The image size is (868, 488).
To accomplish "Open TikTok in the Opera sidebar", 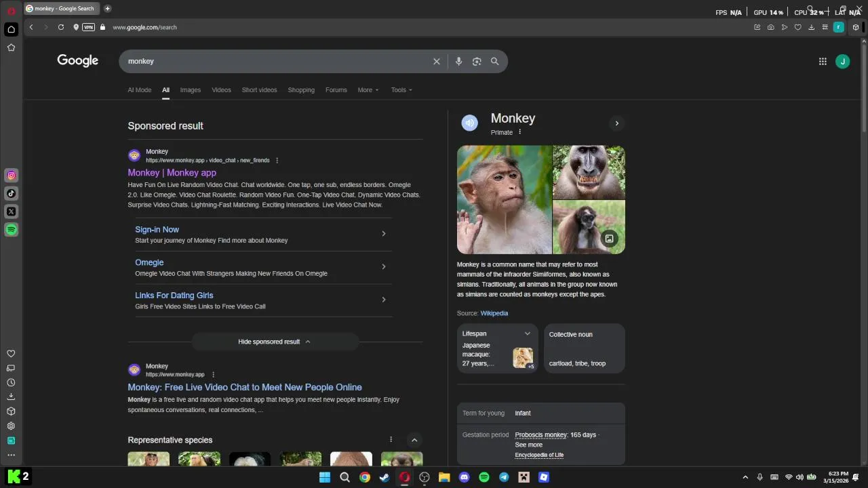I will coord(12,193).
